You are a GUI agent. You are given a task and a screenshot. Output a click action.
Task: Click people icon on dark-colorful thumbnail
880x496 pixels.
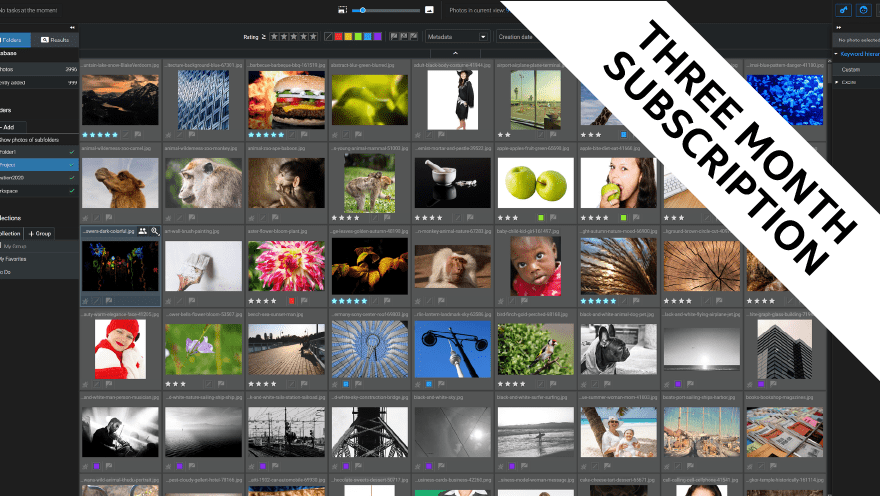pos(143,231)
